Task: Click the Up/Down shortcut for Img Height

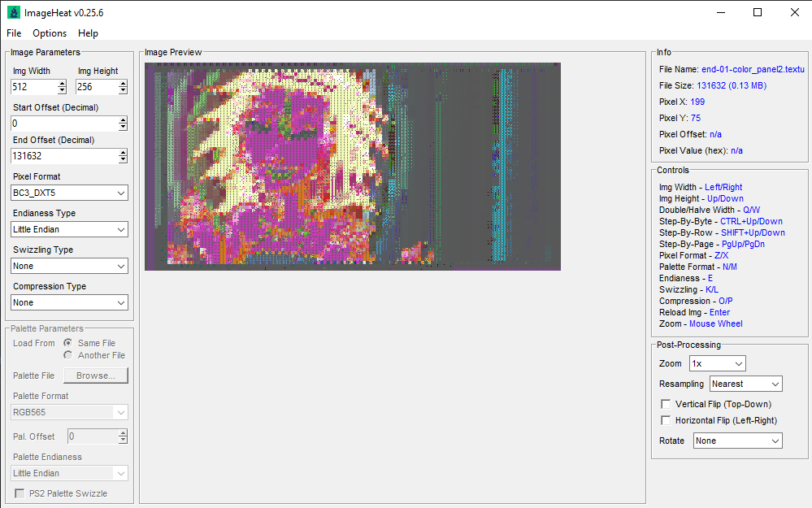Action: click(726, 198)
